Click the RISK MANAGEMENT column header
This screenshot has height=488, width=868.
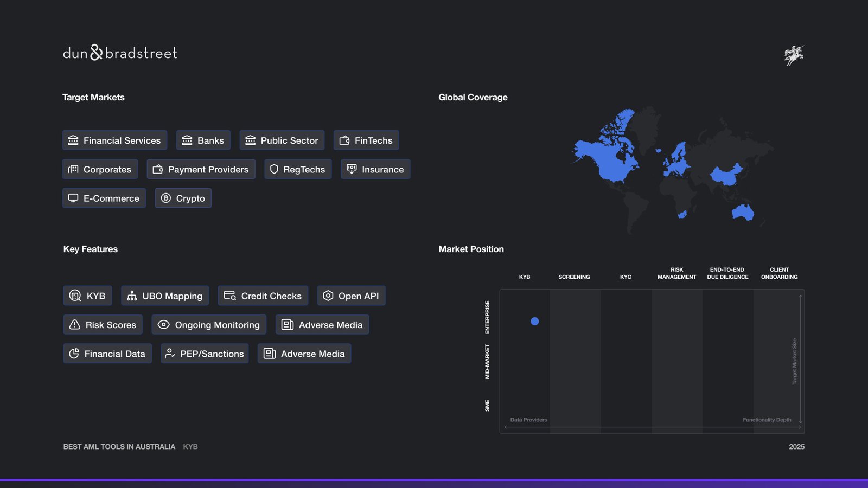pyautogui.click(x=676, y=273)
